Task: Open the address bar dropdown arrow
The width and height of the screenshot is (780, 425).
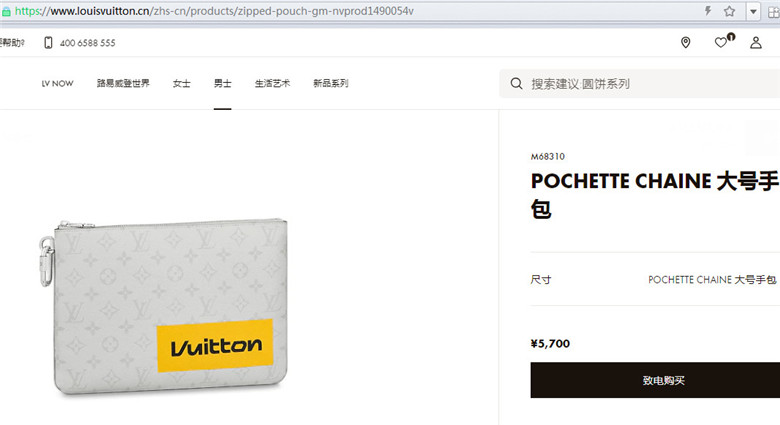Action: [753, 11]
